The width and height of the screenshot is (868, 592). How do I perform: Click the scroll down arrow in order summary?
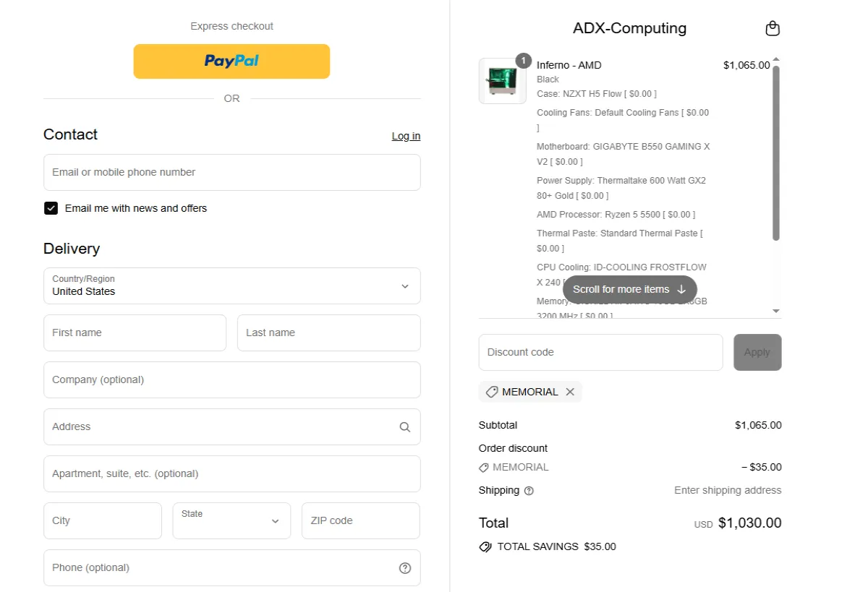(776, 311)
